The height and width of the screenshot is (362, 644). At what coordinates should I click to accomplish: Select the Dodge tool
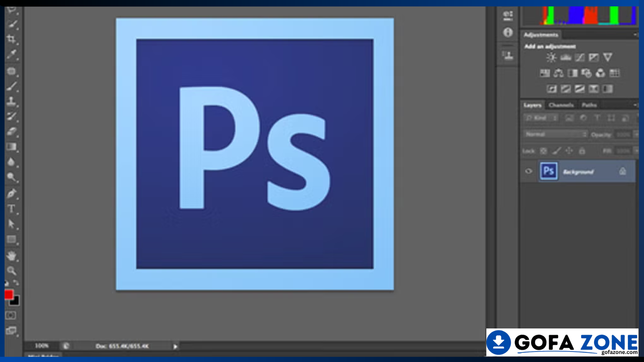coord(12,177)
